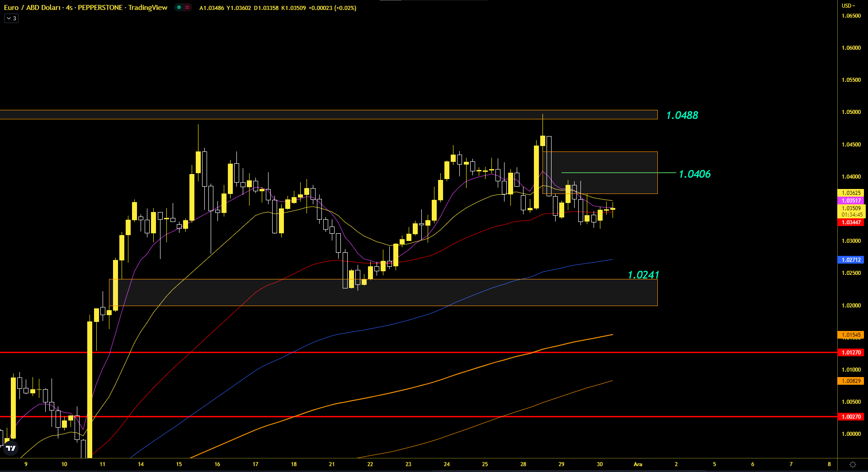Click the 1.01270 red price label
This screenshot has height=472, width=868.
851,352
